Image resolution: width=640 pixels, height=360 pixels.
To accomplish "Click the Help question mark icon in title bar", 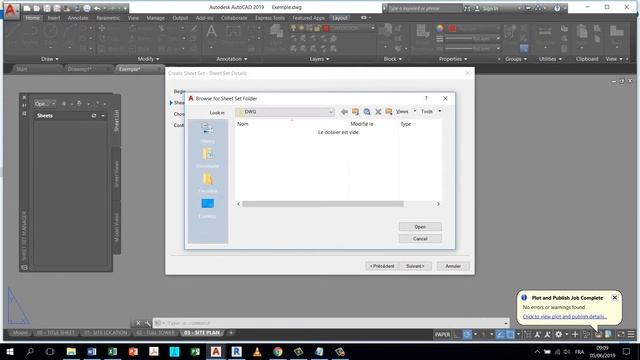I will pos(557,8).
